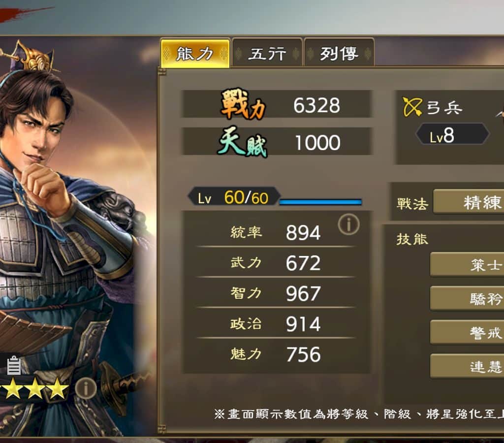
Task: Tap the 天賦 talent emblem
Action: tap(243, 142)
